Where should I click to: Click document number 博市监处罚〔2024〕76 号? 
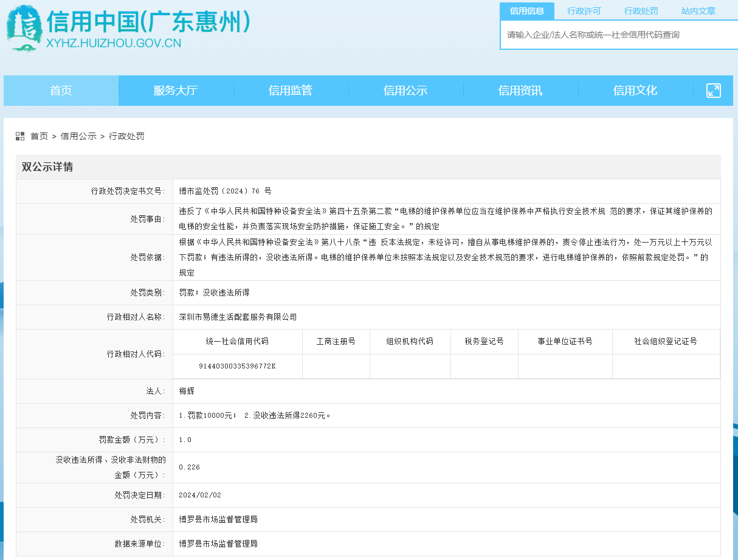tap(225, 191)
